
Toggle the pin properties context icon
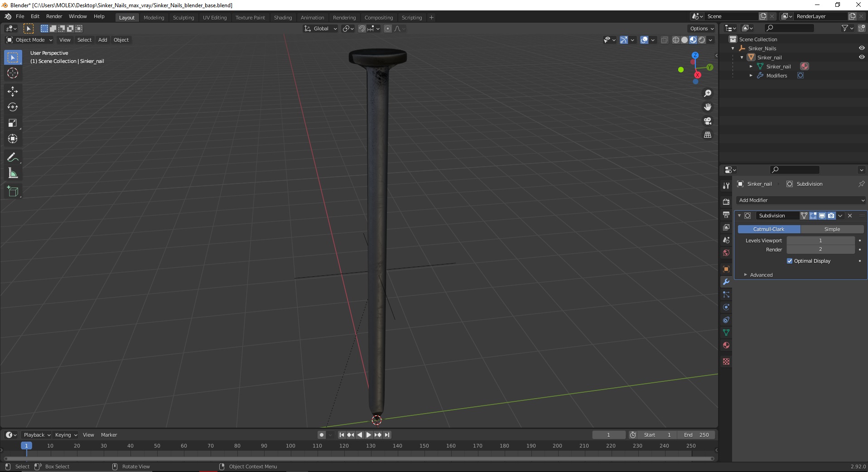[861, 184]
